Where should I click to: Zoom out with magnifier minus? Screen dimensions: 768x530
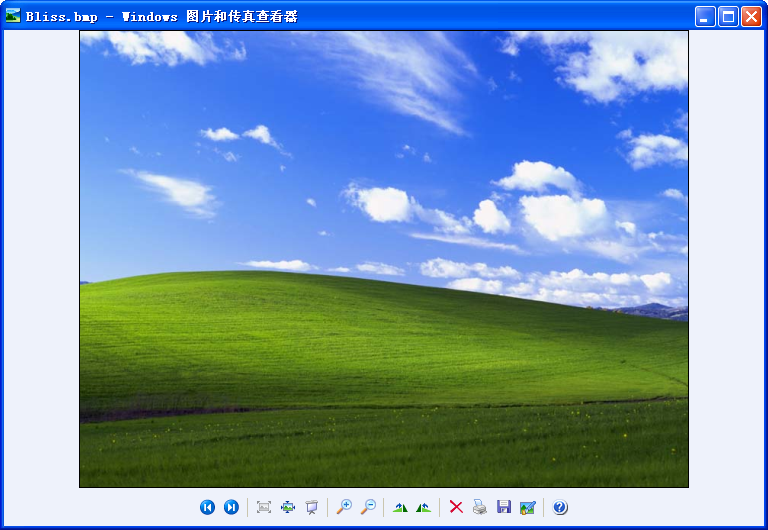tap(368, 507)
